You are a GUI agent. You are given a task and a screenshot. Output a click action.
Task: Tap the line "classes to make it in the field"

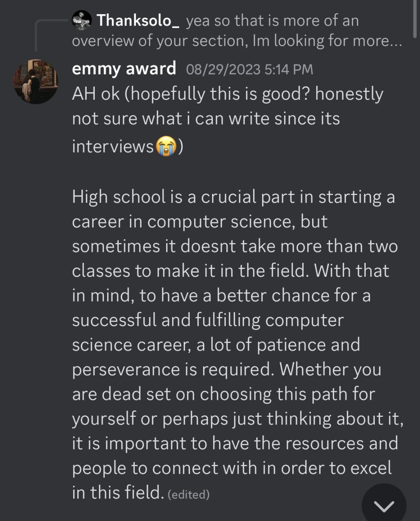tap(230, 271)
